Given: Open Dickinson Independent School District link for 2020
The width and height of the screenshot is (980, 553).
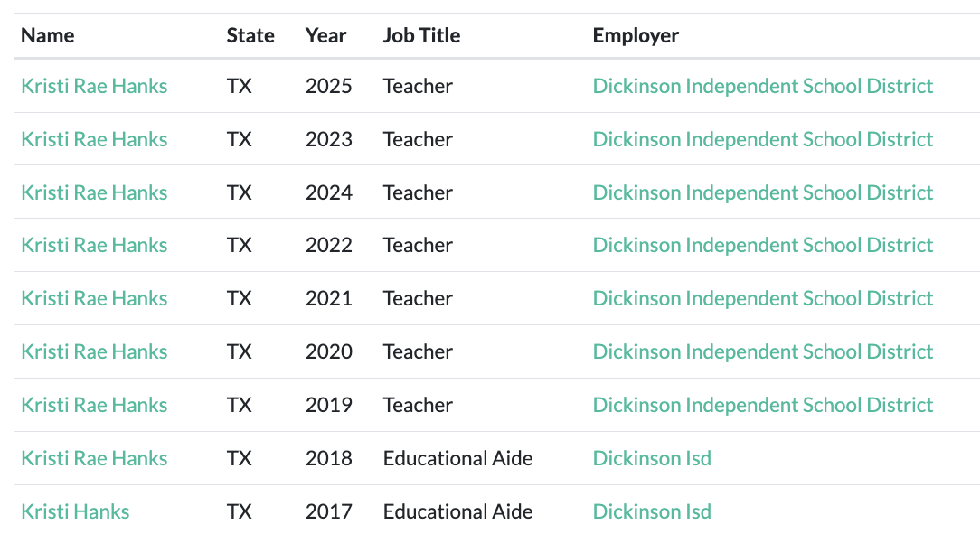Looking at the screenshot, I should click(x=762, y=351).
